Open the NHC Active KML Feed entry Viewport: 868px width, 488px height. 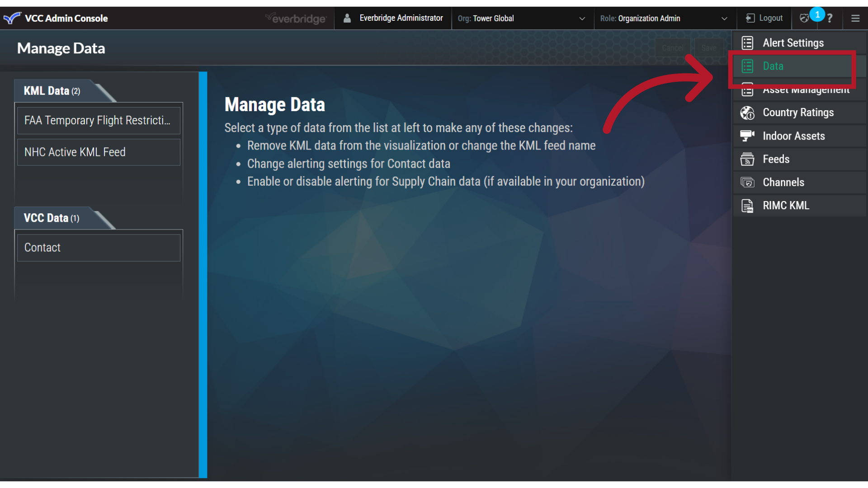pyautogui.click(x=98, y=152)
